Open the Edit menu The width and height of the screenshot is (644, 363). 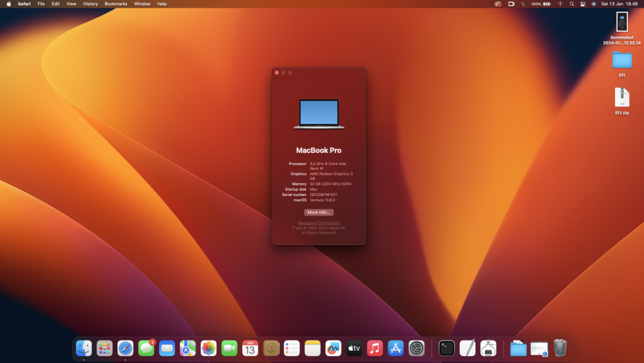click(55, 4)
